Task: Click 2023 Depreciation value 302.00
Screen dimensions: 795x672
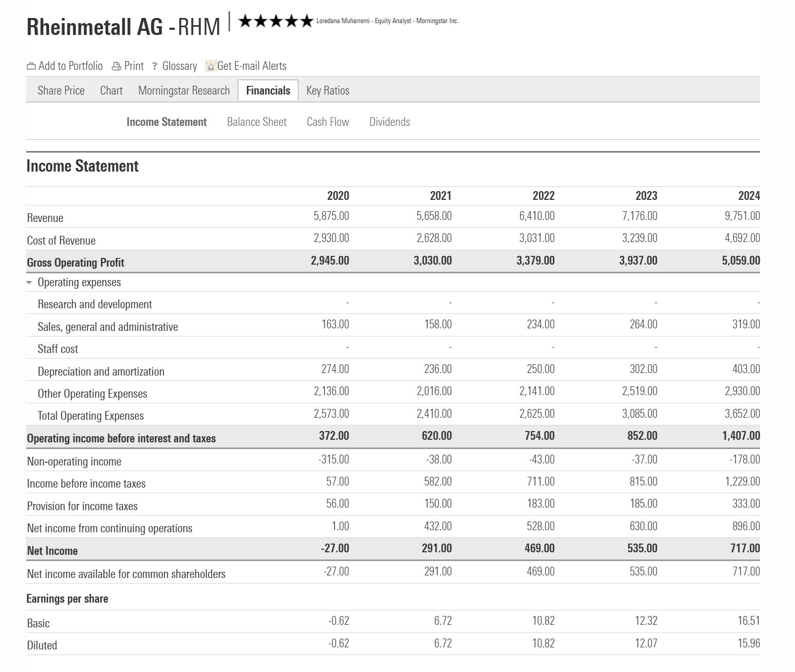Action: (x=643, y=369)
